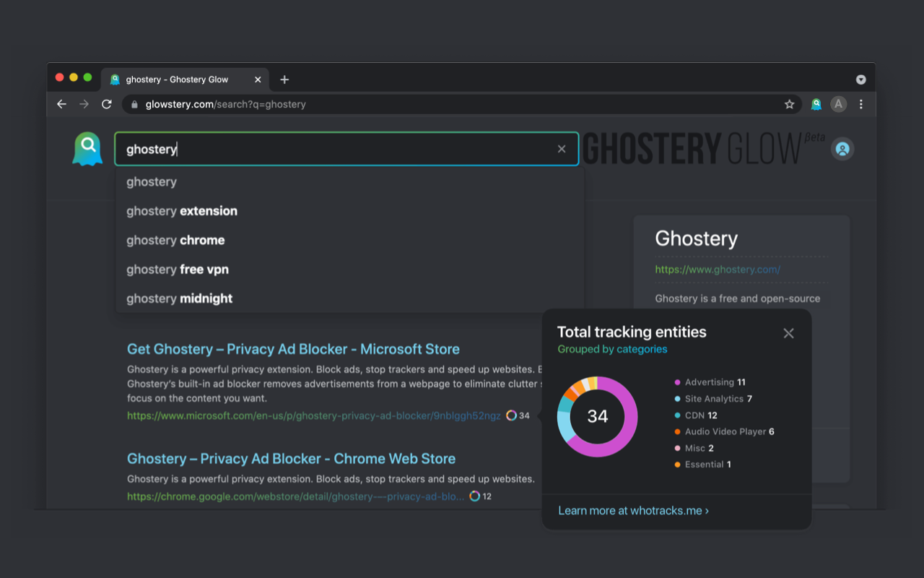Click the browser back arrow
The image size is (924, 578).
pyautogui.click(x=61, y=104)
